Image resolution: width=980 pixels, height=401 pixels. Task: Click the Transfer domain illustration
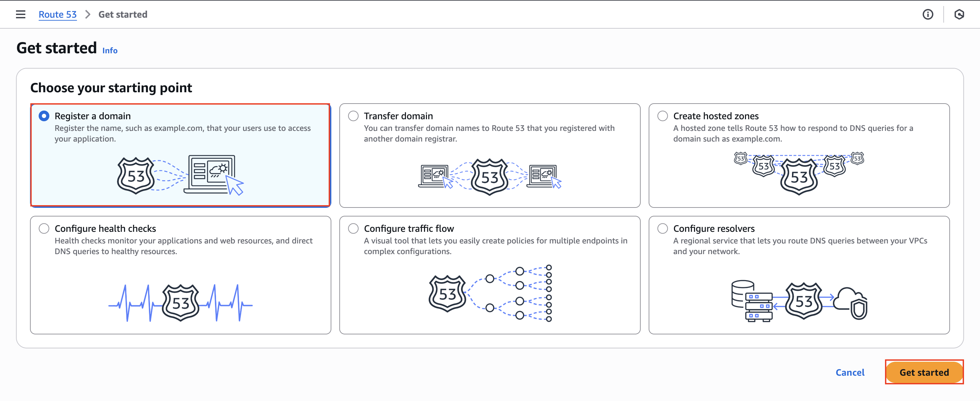coord(490,177)
